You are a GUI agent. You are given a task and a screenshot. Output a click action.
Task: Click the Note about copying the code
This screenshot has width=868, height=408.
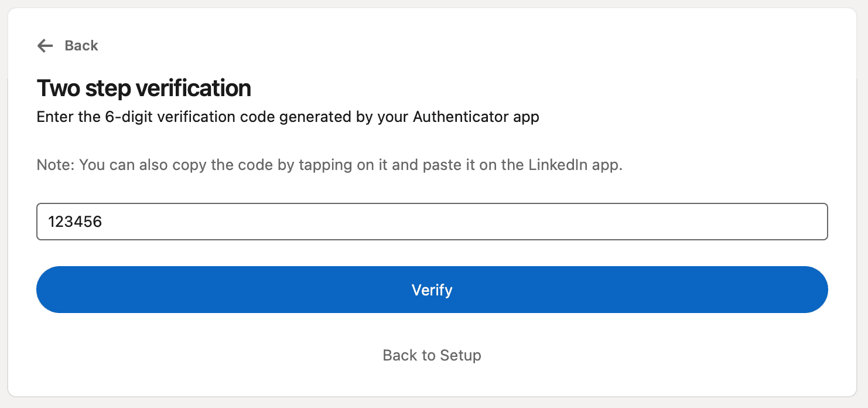329,165
